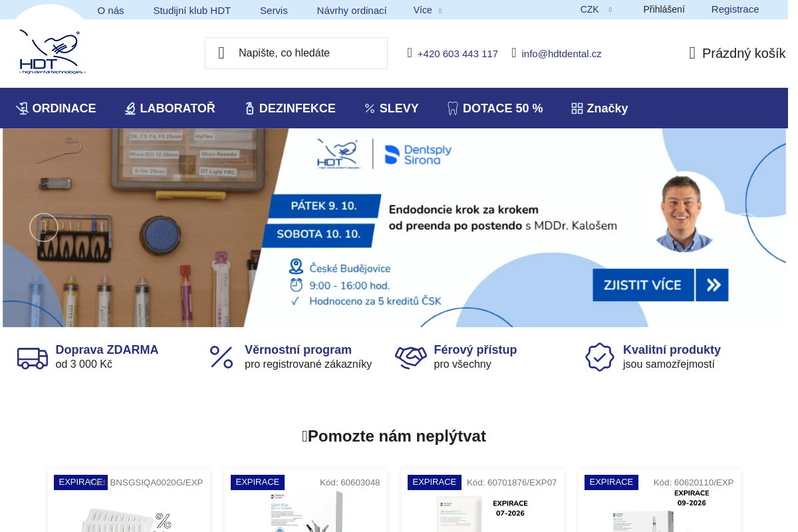This screenshot has height=532, width=798.
Task: Click EXPIRACE badge on product 60603048
Action: click(x=257, y=482)
